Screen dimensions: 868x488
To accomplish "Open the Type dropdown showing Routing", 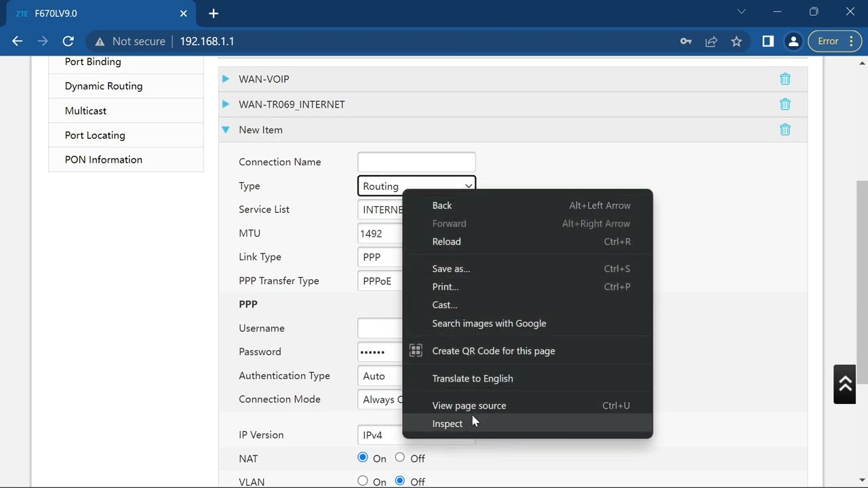I will point(416,186).
